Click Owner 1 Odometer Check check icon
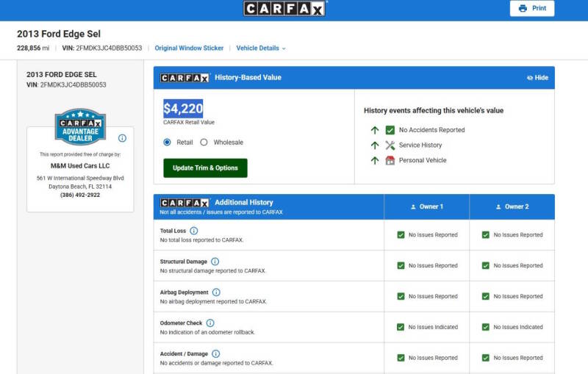This screenshot has width=588, height=374. (x=401, y=327)
